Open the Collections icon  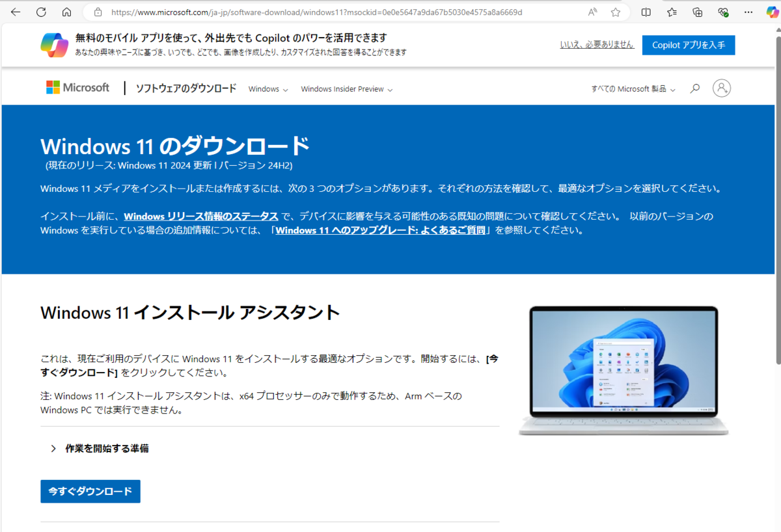pos(697,12)
